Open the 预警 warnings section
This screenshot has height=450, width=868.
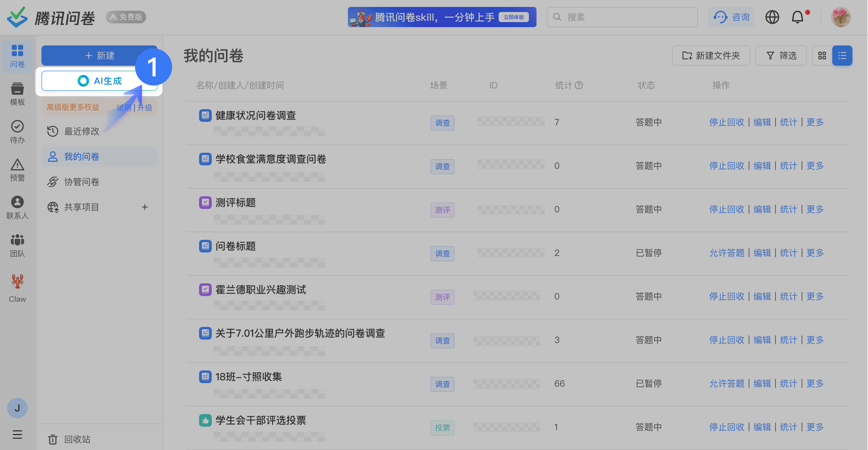tap(17, 170)
